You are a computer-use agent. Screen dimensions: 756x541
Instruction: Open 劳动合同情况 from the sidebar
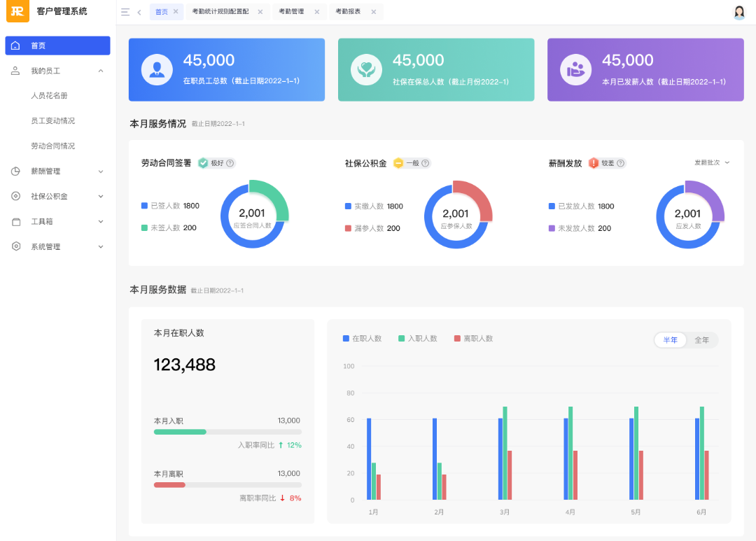tap(52, 146)
